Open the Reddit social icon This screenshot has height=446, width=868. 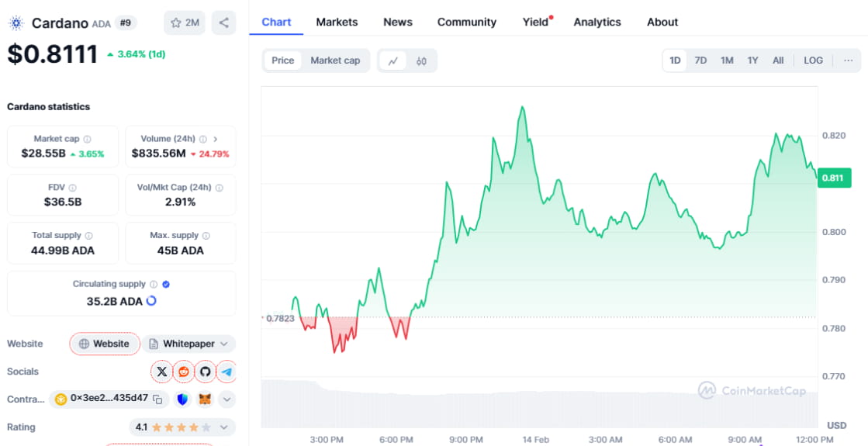pyautogui.click(x=184, y=372)
